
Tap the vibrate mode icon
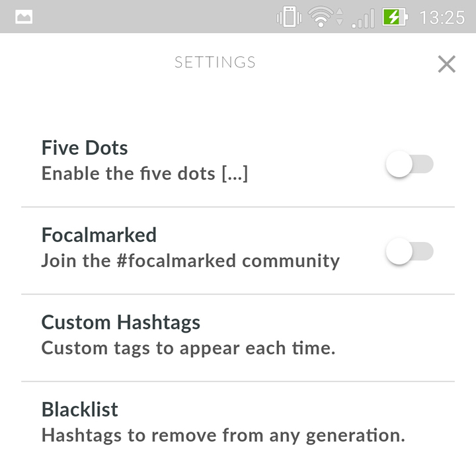pos(289,17)
